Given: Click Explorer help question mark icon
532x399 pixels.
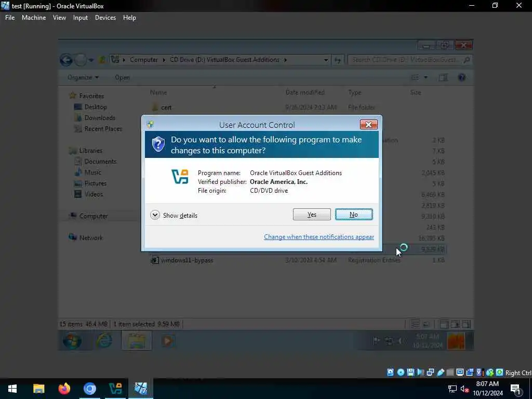Looking at the screenshot, I should [461, 77].
